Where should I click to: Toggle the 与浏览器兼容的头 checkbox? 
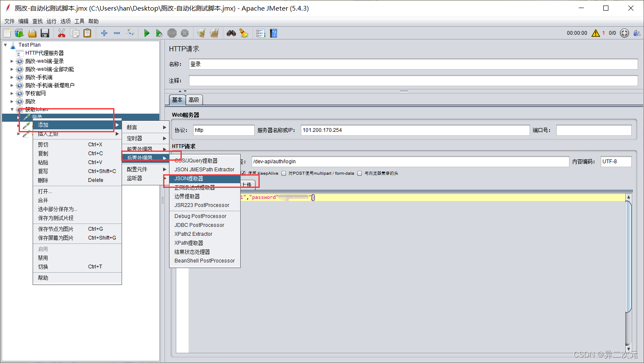tap(360, 173)
